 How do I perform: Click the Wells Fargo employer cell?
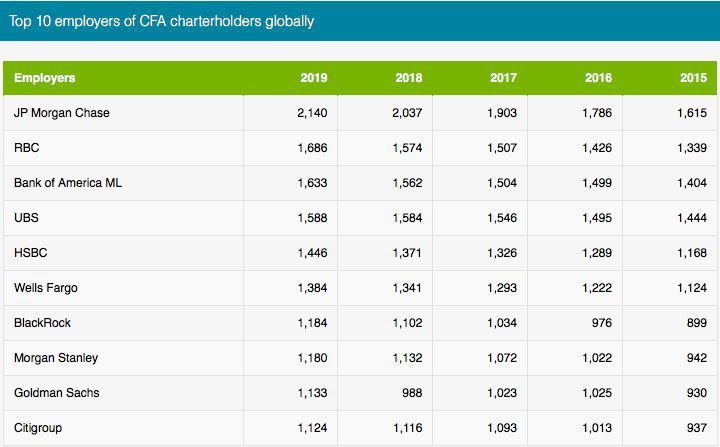pos(46,288)
